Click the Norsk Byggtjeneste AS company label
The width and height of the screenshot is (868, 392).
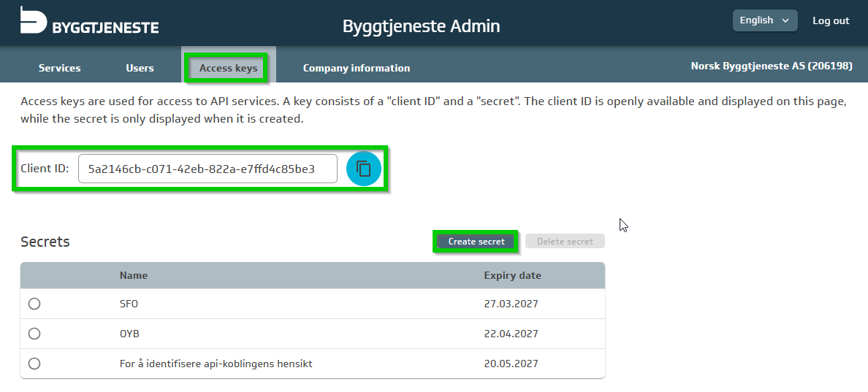point(771,66)
